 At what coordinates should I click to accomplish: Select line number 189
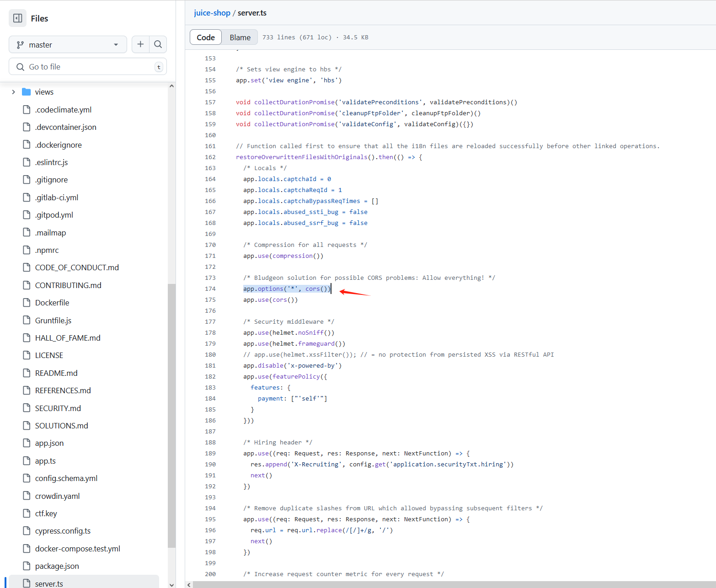[210, 454]
